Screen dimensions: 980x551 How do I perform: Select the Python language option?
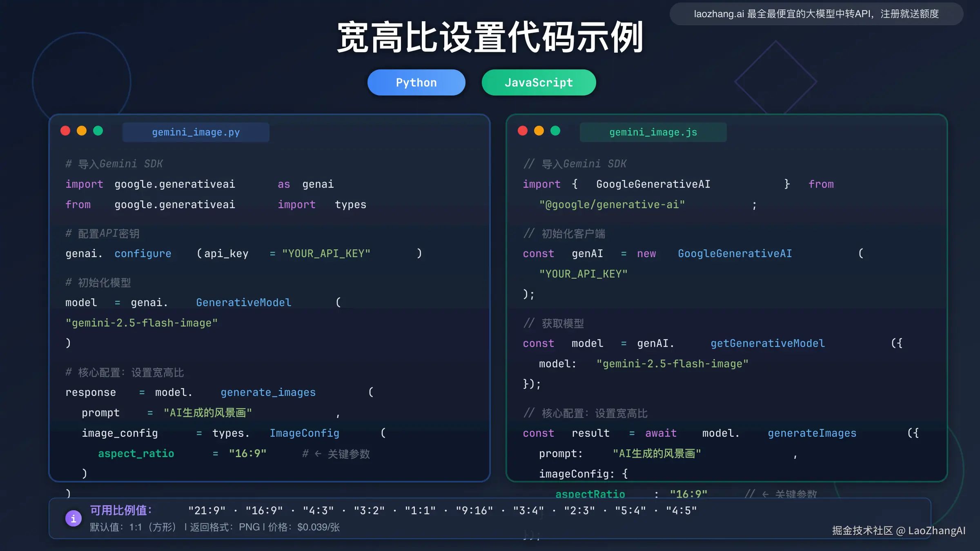coord(416,82)
